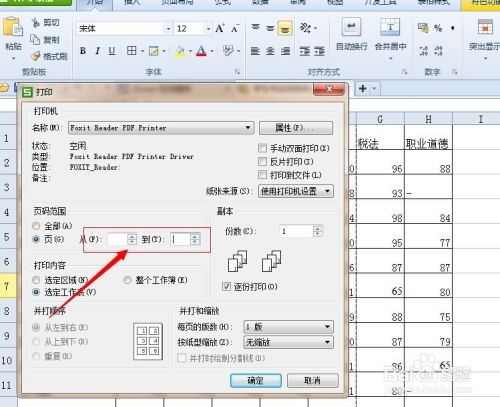Click the Cut (剪切) scissors icon
This screenshot has width=500, height=407.
tap(36, 22)
